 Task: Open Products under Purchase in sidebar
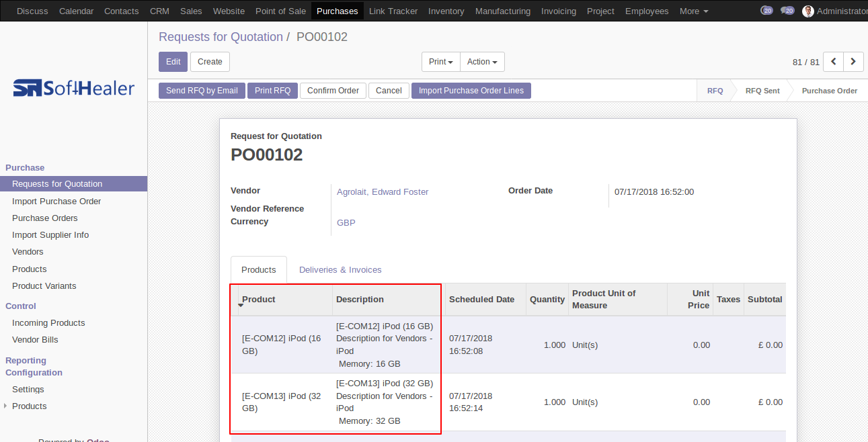point(73,269)
